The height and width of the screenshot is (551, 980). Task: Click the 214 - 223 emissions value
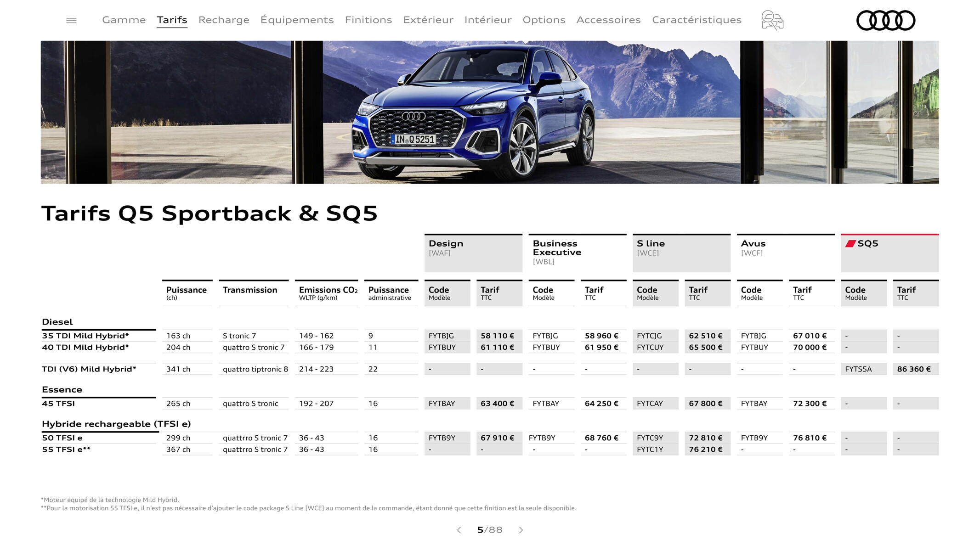tap(317, 369)
